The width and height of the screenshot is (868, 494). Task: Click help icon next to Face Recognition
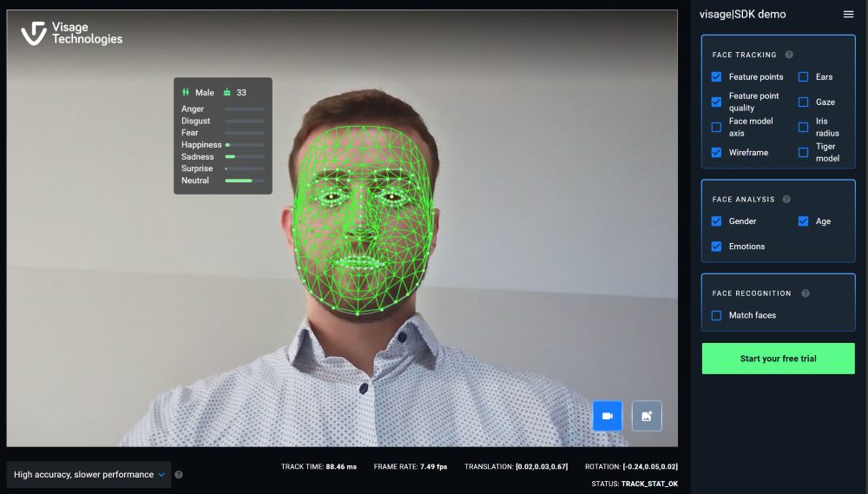pos(806,293)
